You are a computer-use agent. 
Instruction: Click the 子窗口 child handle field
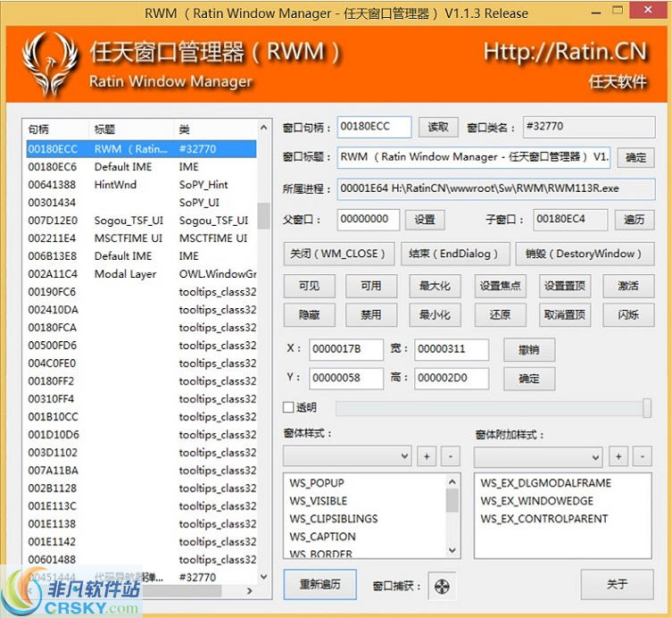coord(570,220)
